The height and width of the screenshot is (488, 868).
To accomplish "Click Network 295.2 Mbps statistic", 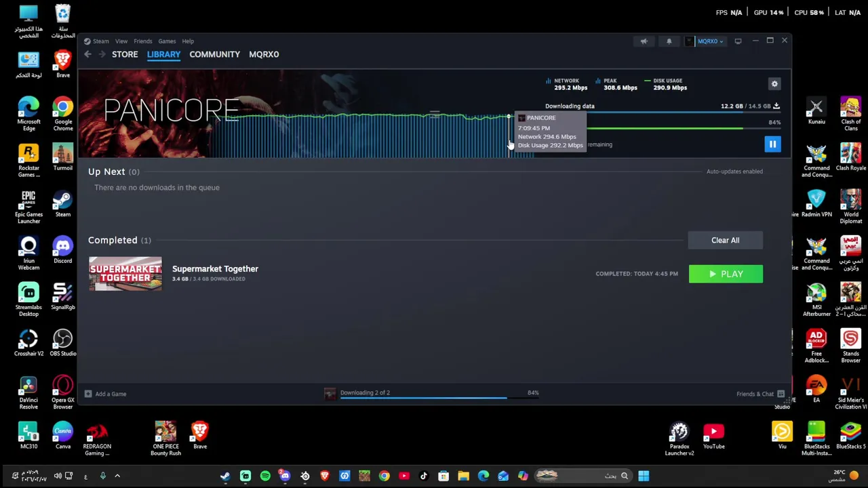I will pos(567,84).
